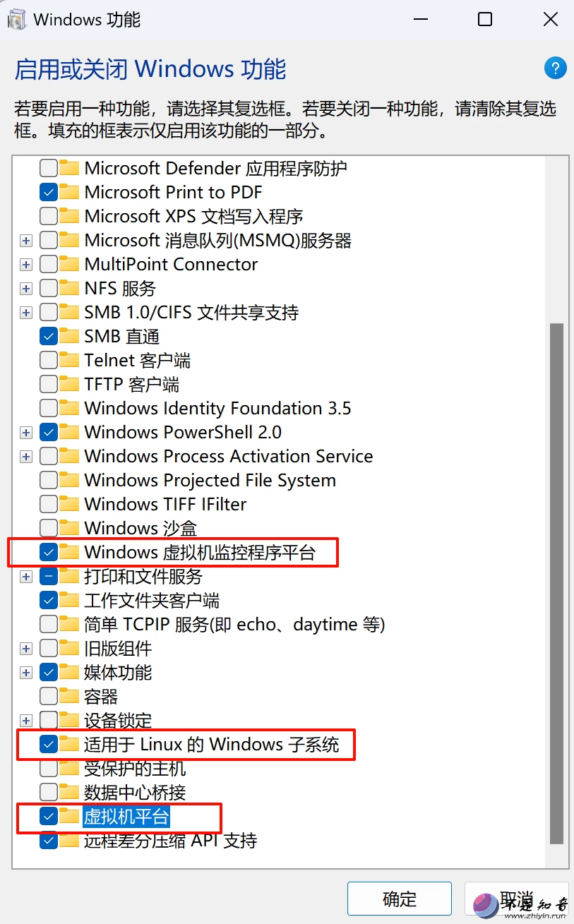574x924 pixels.
Task: Select the 虚拟机平台 row label
Action: click(126, 817)
